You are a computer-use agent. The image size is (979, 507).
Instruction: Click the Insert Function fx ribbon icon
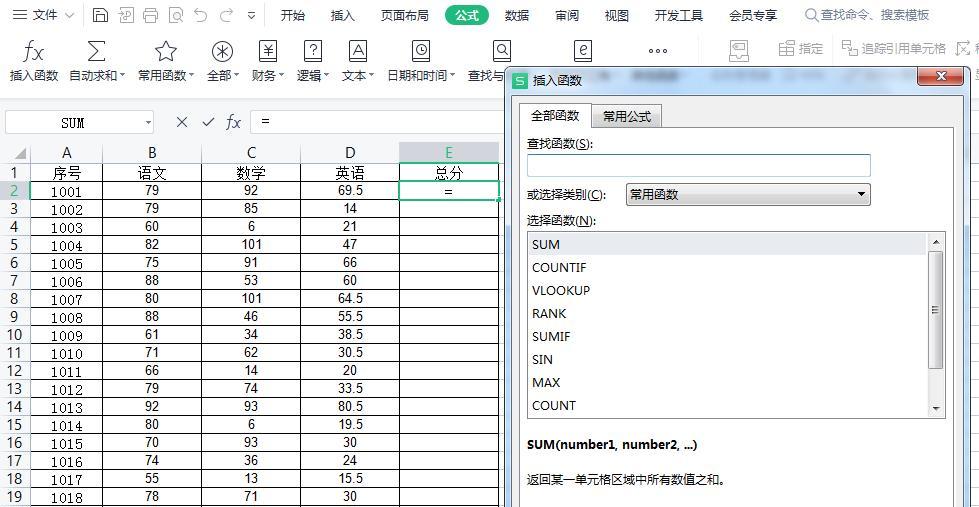click(x=33, y=52)
